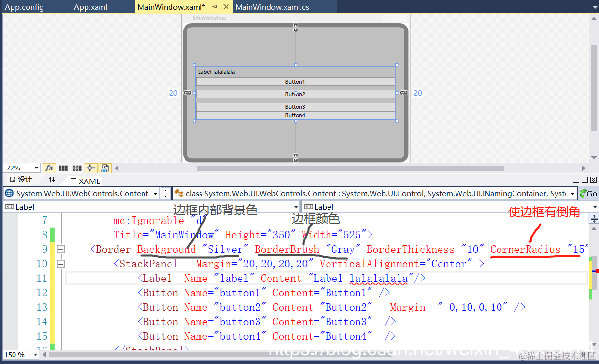Viewport: 599px width, 364px height.
Task: Click the "Silver" value in code
Action: pyautogui.click(x=226, y=250)
